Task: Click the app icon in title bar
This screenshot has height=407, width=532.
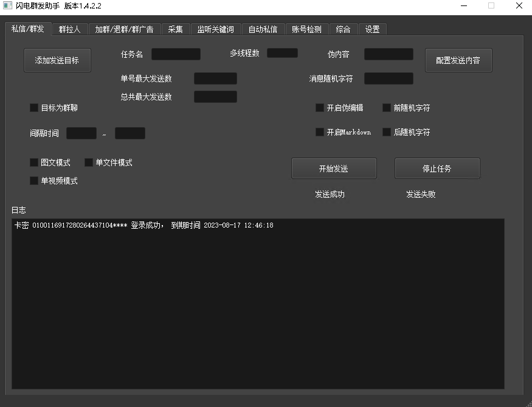Action: [7, 5]
